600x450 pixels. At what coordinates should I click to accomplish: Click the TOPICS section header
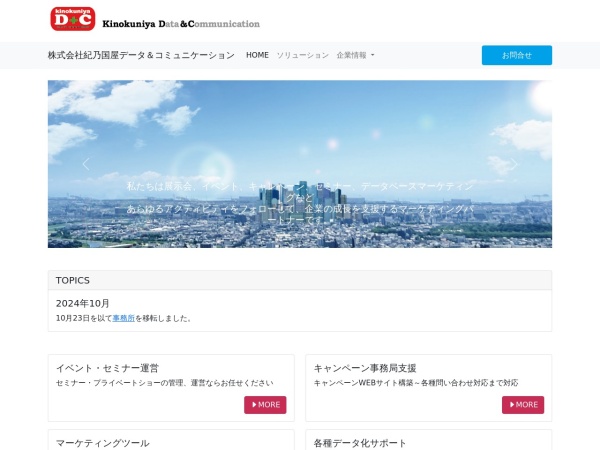point(73,281)
